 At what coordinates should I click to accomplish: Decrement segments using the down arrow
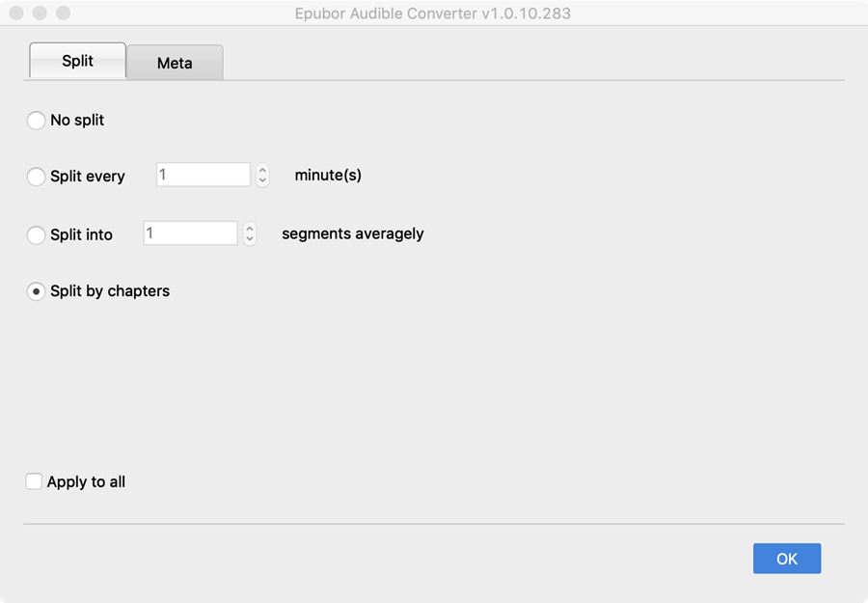coord(250,238)
